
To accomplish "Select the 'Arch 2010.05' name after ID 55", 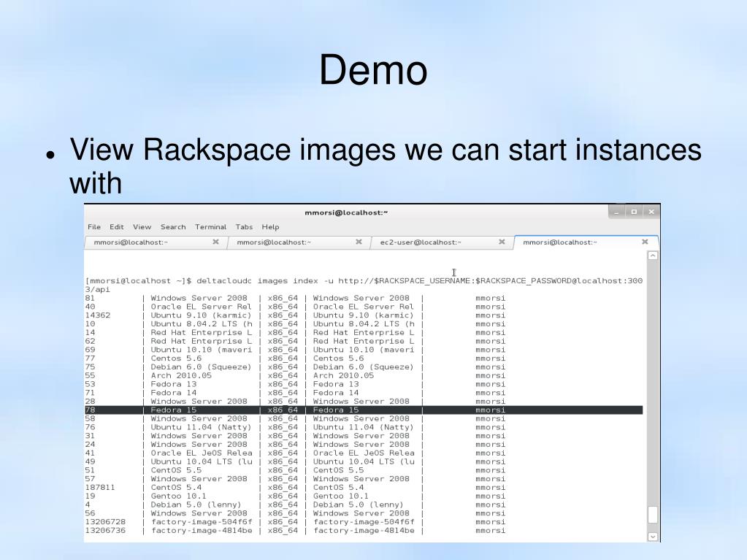I will click(181, 375).
